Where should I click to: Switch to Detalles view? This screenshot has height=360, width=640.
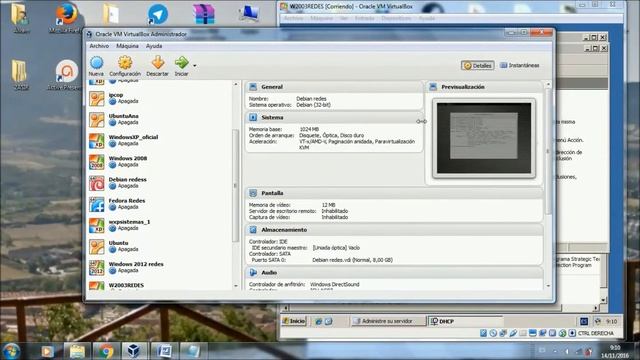(x=478, y=65)
